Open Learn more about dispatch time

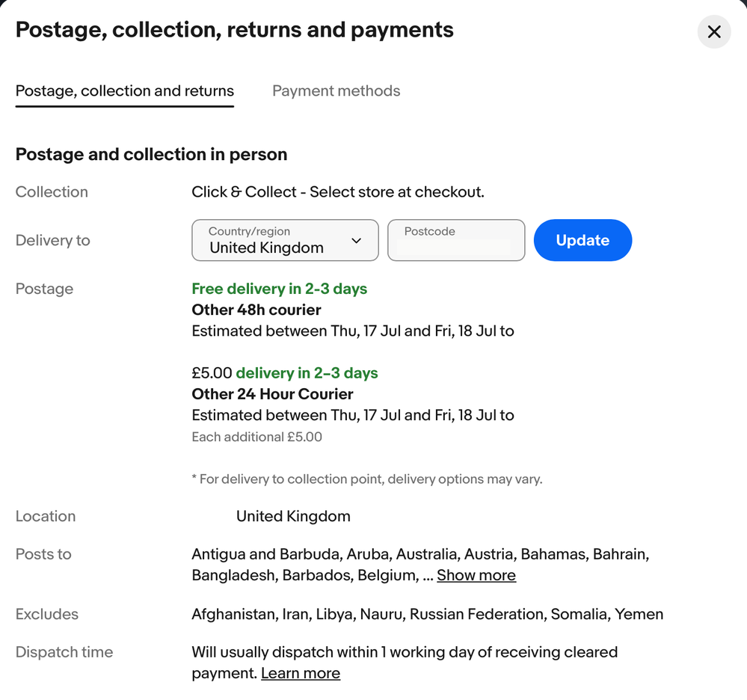[x=301, y=673]
